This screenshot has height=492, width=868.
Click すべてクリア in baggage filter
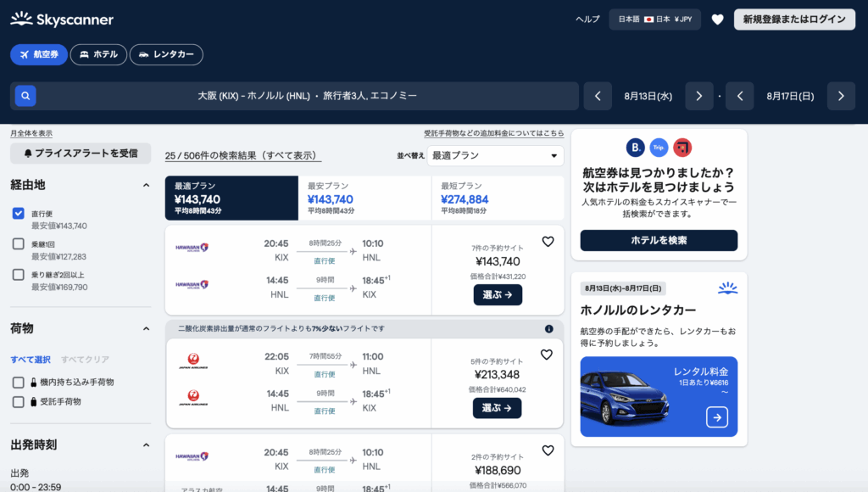point(86,360)
